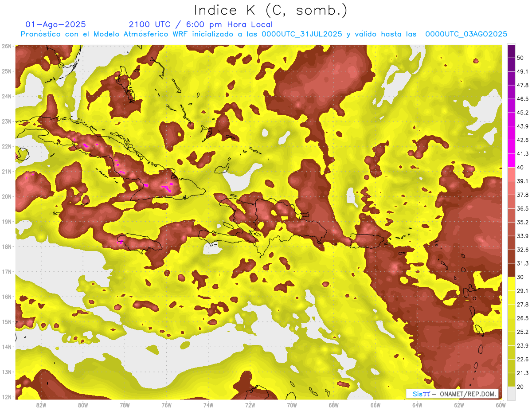532x411 pixels.
Task: Click the 72W longitude label
Action: point(250,405)
